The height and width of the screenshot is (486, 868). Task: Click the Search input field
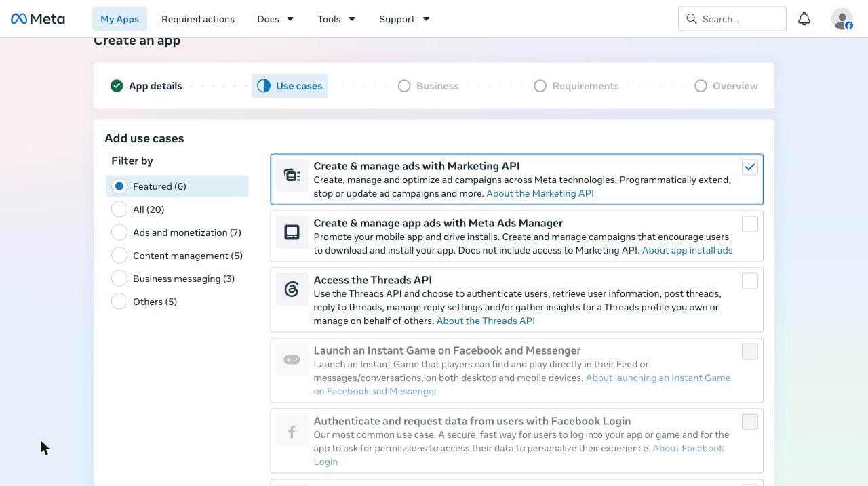pyautogui.click(x=732, y=19)
